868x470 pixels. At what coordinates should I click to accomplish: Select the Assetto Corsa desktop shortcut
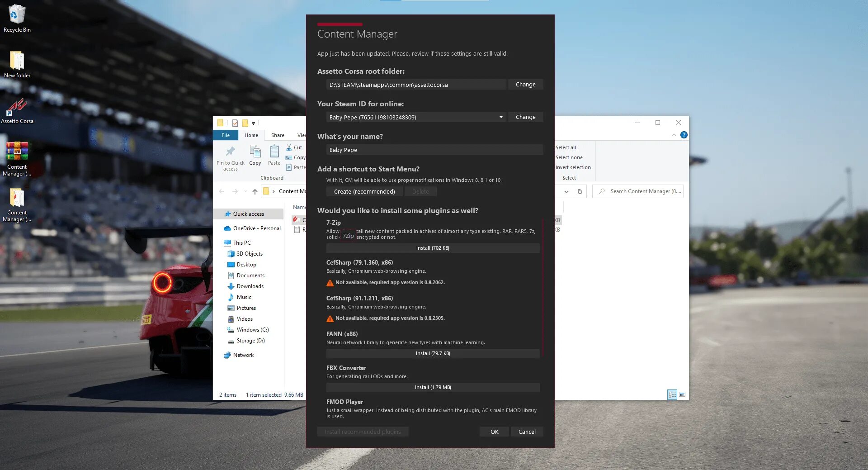[17, 111]
